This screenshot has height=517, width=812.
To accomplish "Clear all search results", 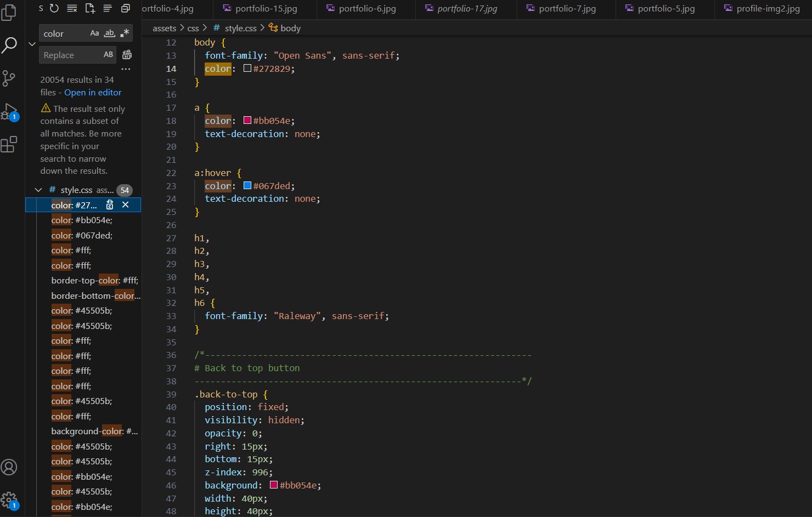I will (72, 8).
